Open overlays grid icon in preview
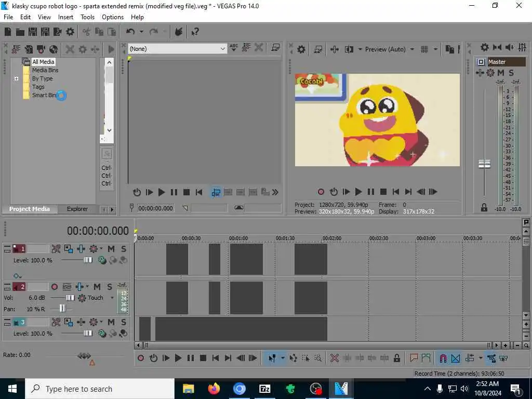The image size is (532, 399). (424, 49)
